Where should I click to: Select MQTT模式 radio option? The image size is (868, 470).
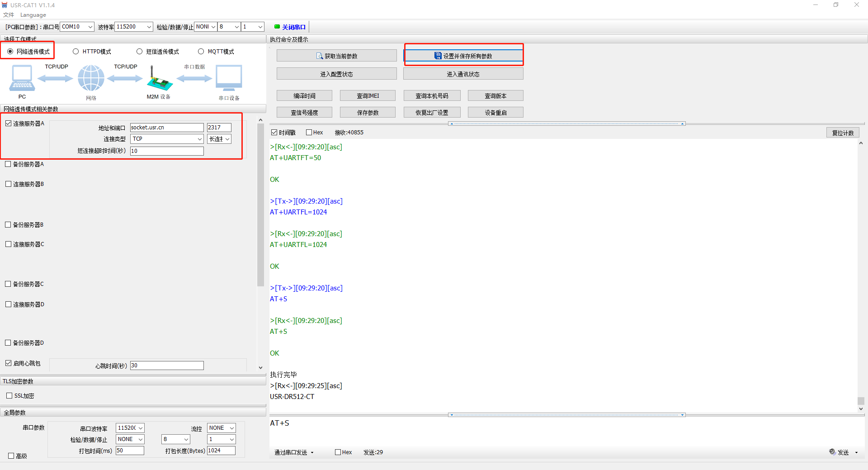coord(201,52)
